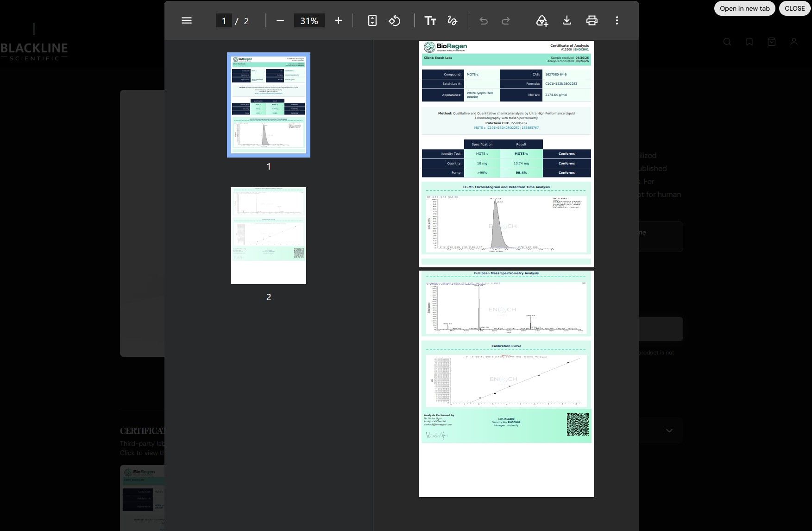The height and width of the screenshot is (531, 812).
Task: Click 'Full Scan Mass Spectrometry Analysis' heading
Action: (x=506, y=273)
